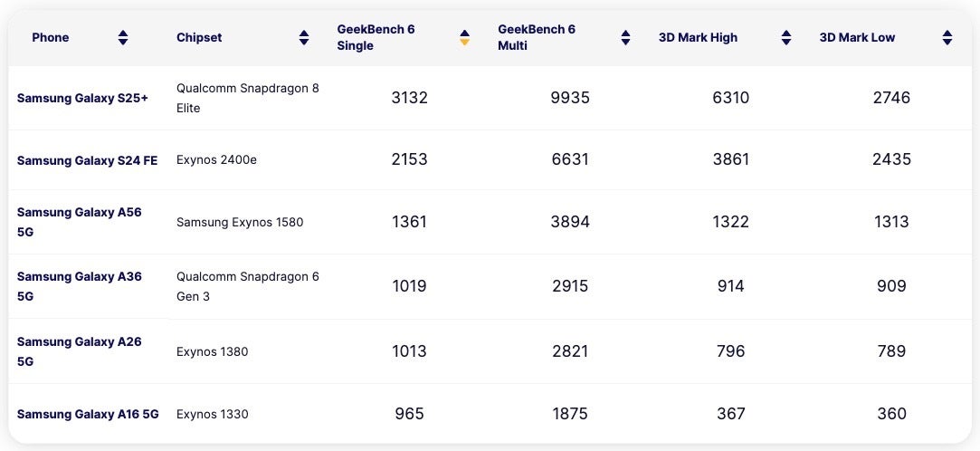Sort table by Phone column arrows
The width and height of the screenshot is (980, 451).
coord(123,38)
